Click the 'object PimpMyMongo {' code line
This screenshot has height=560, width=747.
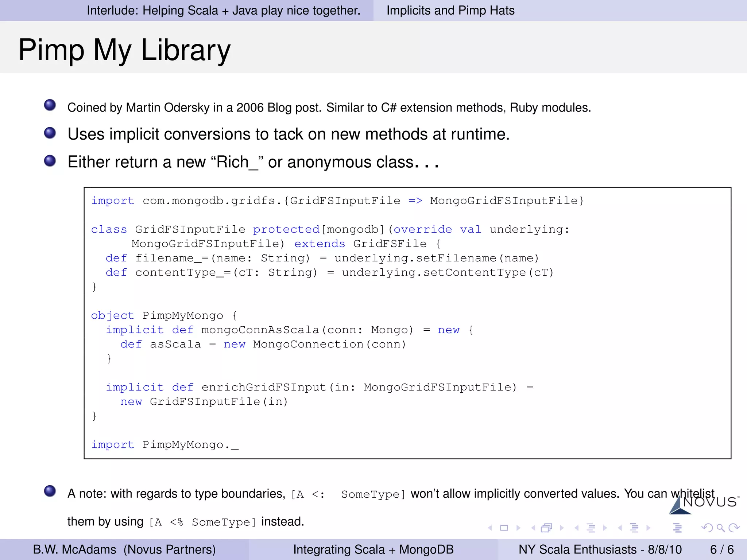coord(164,316)
